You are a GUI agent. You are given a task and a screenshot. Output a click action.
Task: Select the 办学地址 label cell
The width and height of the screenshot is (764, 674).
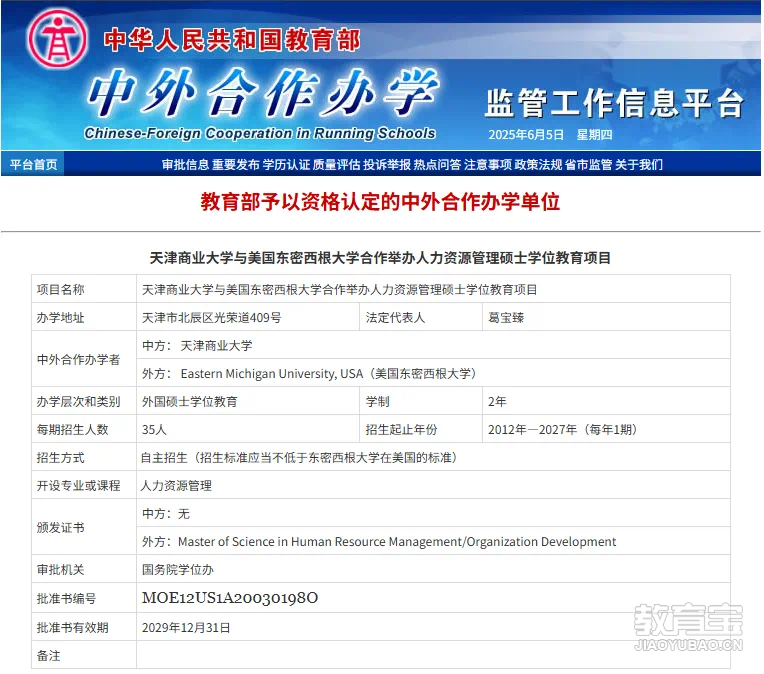tap(84, 318)
